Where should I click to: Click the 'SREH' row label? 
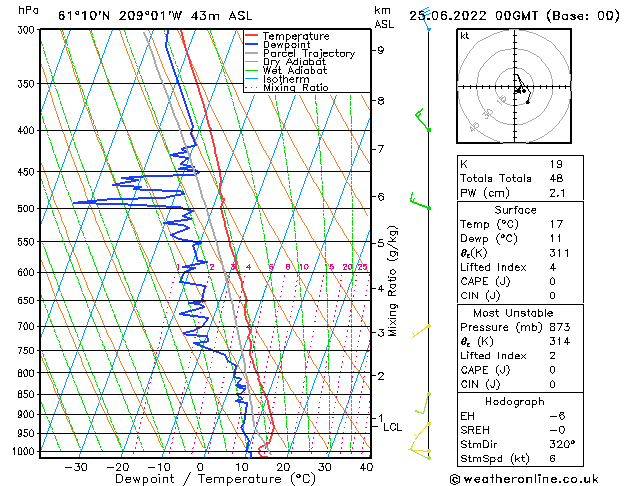[475, 430]
